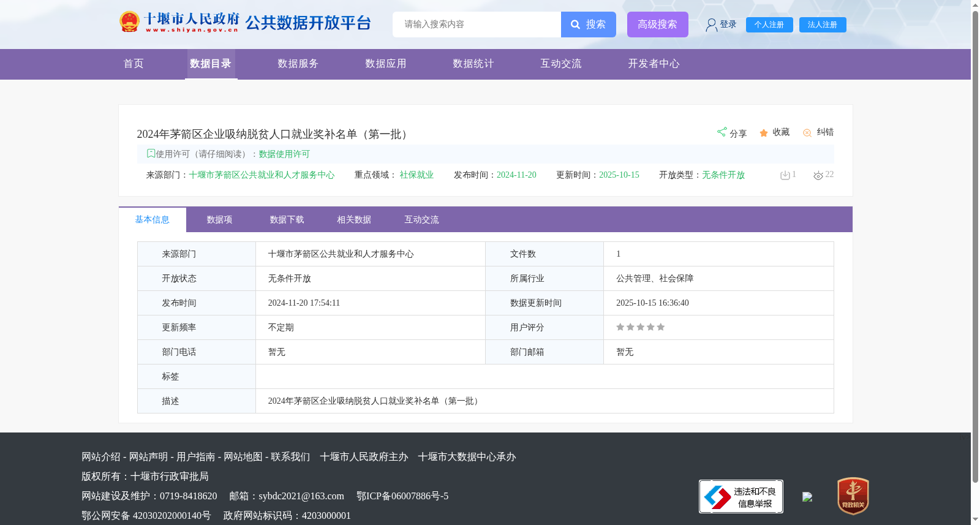Screen dimensions: 980x525
Task: Switch to the 数据项 tab
Action: 219,220
